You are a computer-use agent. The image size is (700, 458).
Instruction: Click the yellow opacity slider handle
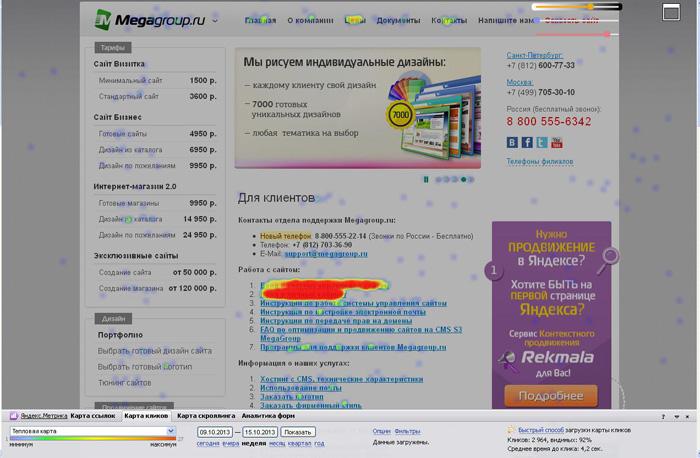[591, 7]
